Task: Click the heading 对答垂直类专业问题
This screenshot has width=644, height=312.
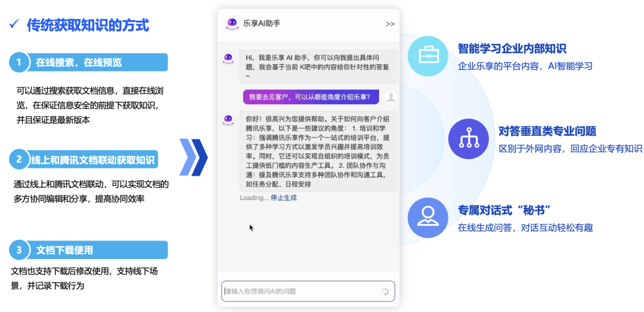Action: click(x=547, y=131)
